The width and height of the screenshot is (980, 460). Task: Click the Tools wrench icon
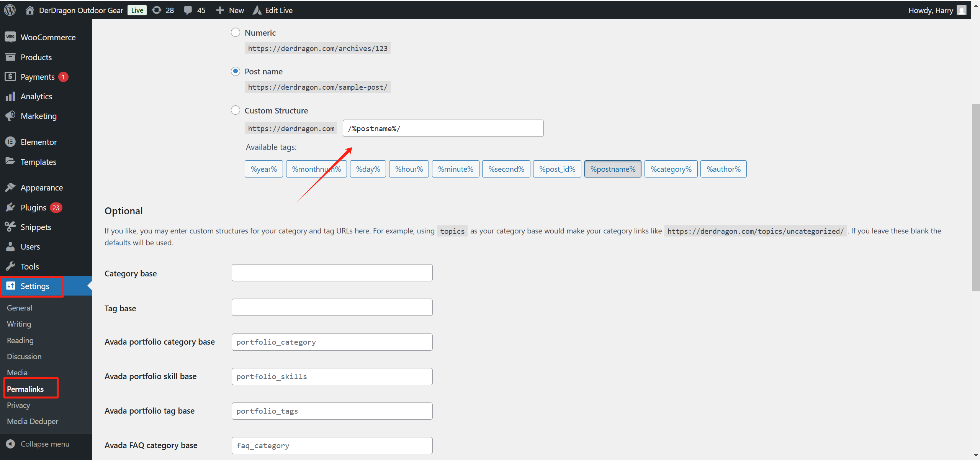click(x=10, y=266)
